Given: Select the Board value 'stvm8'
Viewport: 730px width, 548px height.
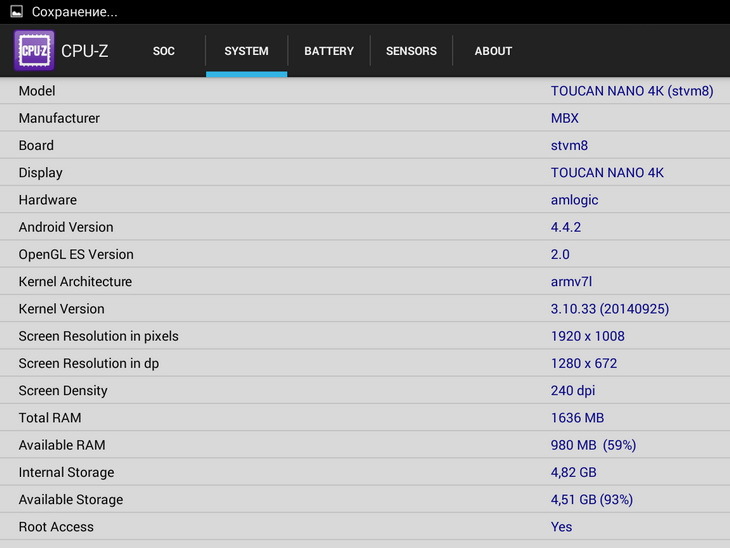Looking at the screenshot, I should 569,145.
